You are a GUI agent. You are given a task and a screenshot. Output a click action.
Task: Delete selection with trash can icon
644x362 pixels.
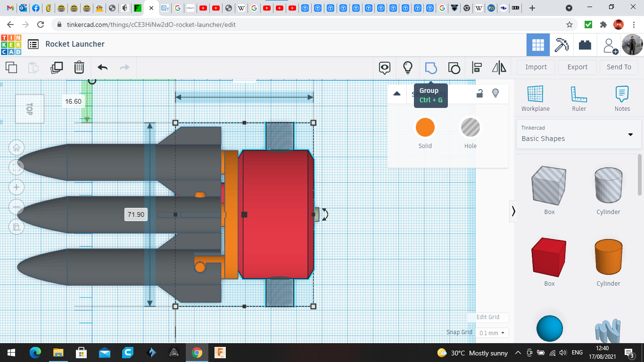[79, 67]
